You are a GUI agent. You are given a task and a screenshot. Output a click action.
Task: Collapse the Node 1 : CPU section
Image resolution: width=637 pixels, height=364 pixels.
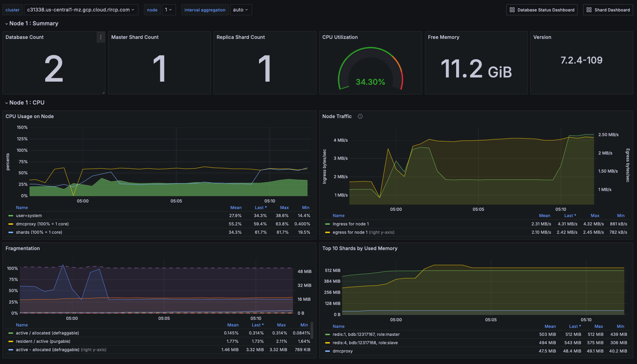6,102
